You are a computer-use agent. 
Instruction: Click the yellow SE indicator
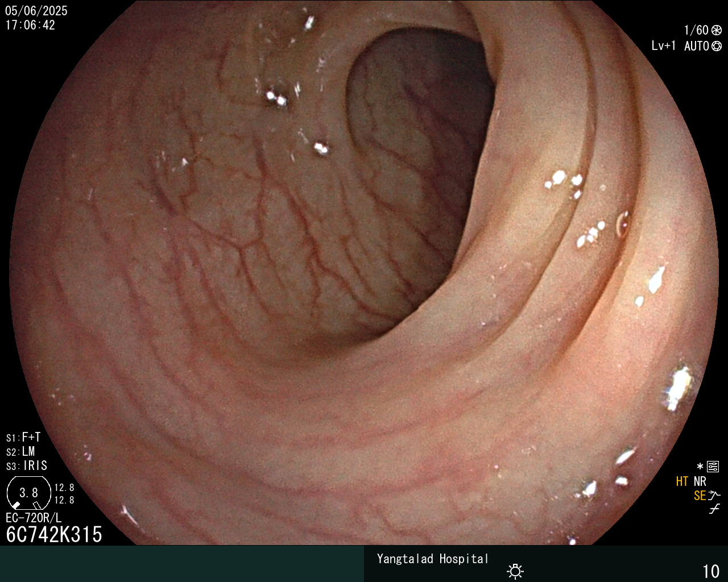tap(700, 496)
